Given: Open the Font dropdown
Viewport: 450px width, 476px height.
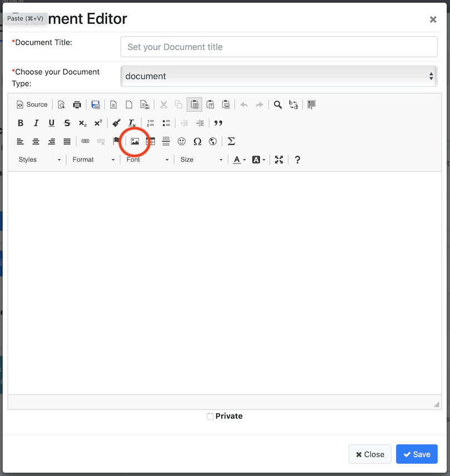Looking at the screenshot, I should [147, 160].
